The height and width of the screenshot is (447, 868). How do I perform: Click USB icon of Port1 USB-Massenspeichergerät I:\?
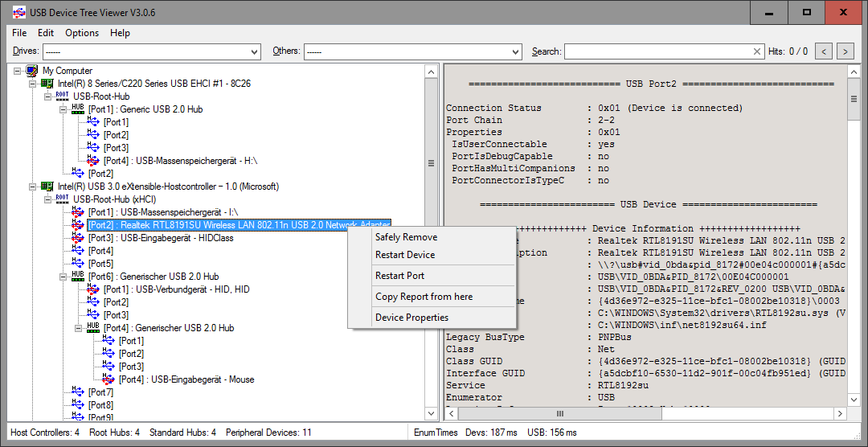78,212
